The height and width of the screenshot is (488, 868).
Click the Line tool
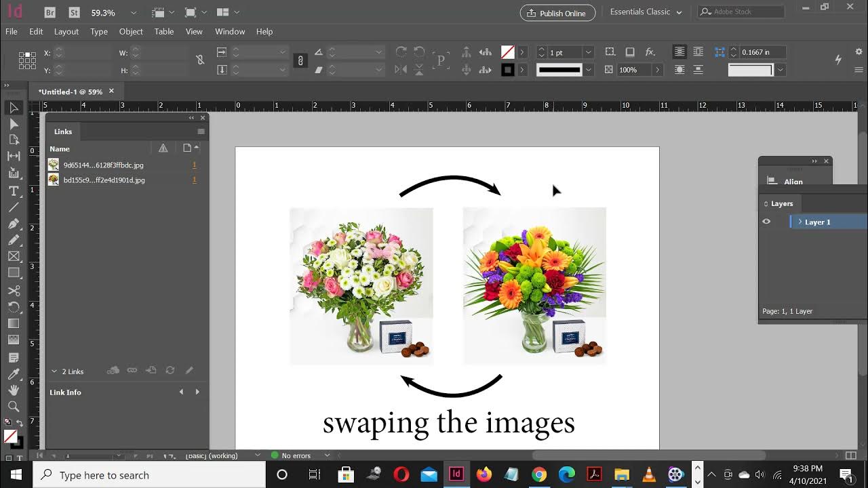(14, 207)
